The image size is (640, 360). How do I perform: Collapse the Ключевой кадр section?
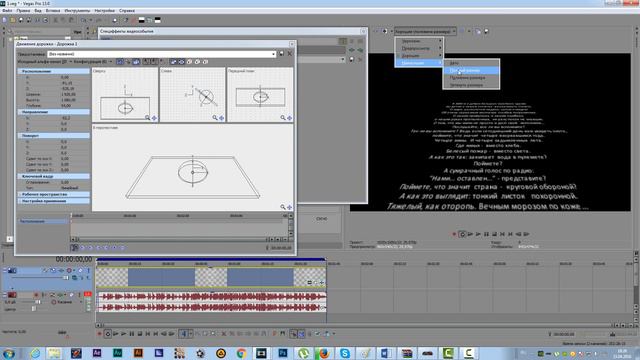(x=53, y=176)
